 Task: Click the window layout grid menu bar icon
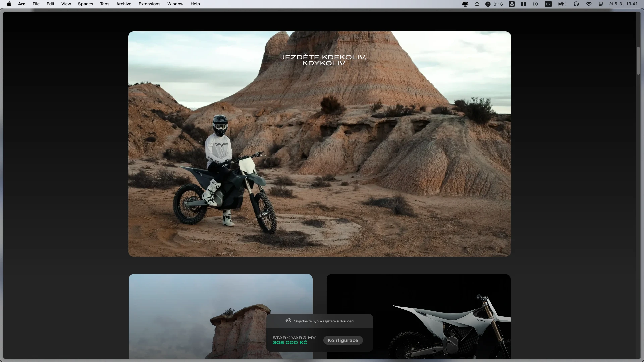point(524,4)
